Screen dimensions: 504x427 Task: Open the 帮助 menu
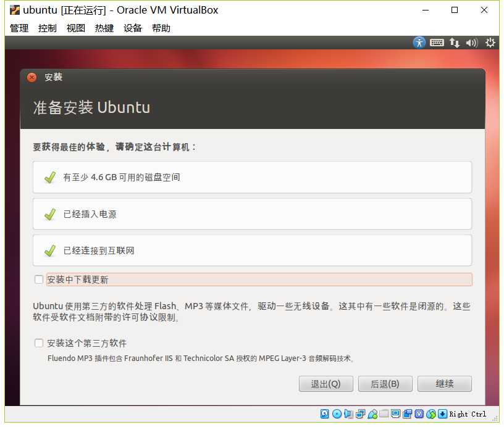point(161,28)
